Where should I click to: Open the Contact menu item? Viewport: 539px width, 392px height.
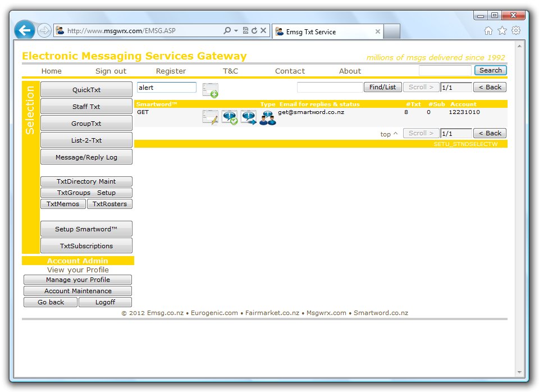[x=290, y=71]
